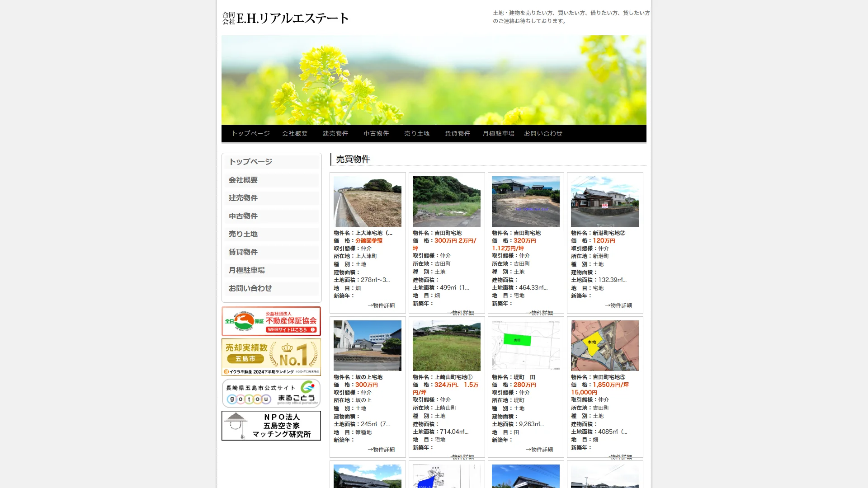The image size is (868, 488).
Task: Click the 物件名：吉田町宅地⑤ title text
Action: 598,377
